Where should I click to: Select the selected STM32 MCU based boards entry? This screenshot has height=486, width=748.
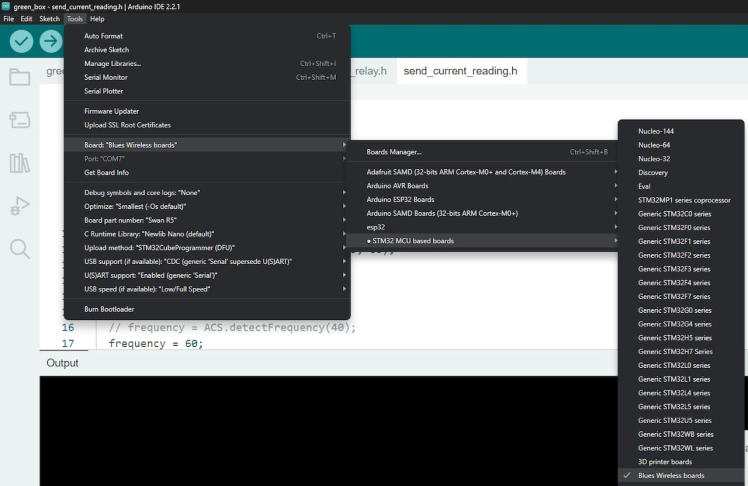pos(482,241)
